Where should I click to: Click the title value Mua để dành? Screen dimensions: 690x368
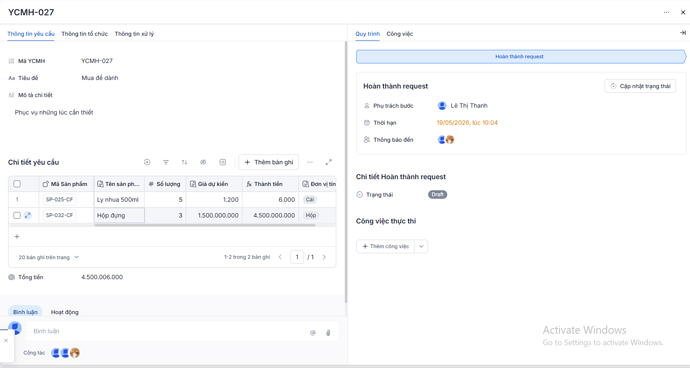click(x=100, y=78)
